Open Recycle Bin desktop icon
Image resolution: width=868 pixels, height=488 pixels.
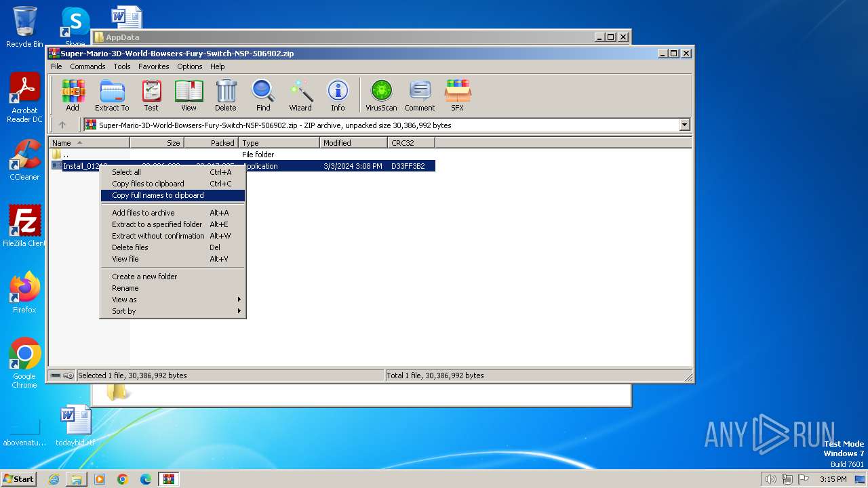24,27
